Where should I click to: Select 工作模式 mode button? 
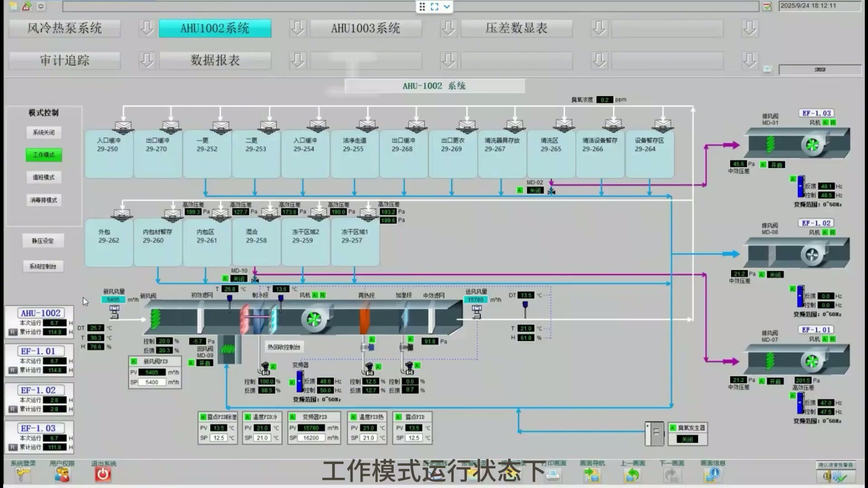[43, 155]
